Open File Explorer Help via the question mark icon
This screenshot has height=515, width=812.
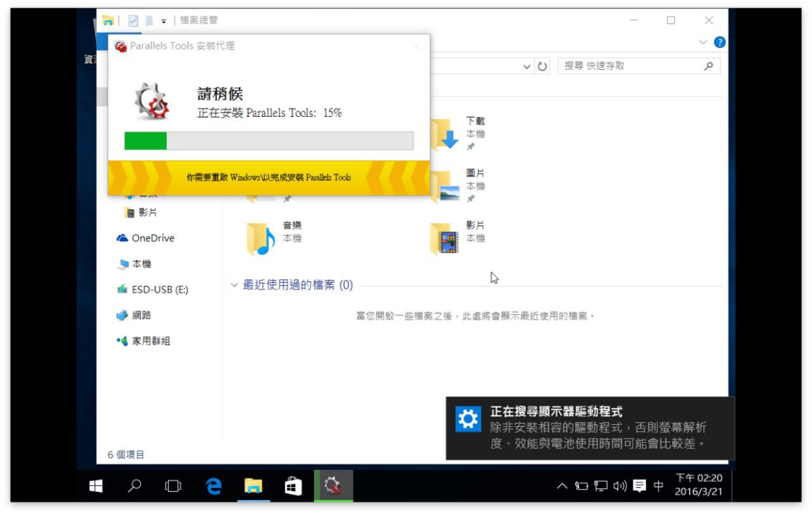click(719, 42)
